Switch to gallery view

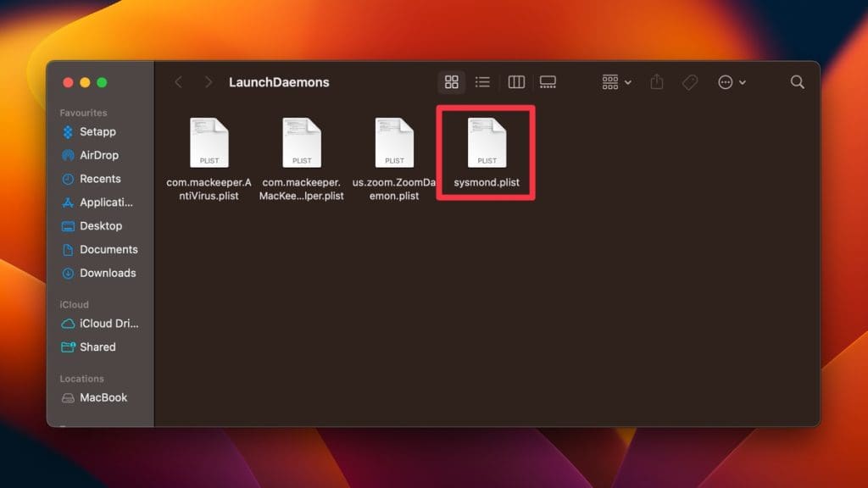tap(548, 82)
